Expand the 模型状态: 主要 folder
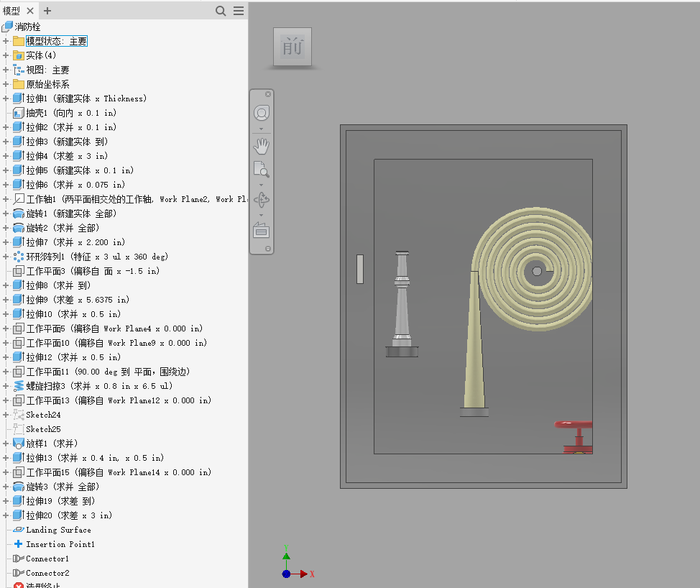Image resolution: width=700 pixels, height=588 pixels. (6, 41)
